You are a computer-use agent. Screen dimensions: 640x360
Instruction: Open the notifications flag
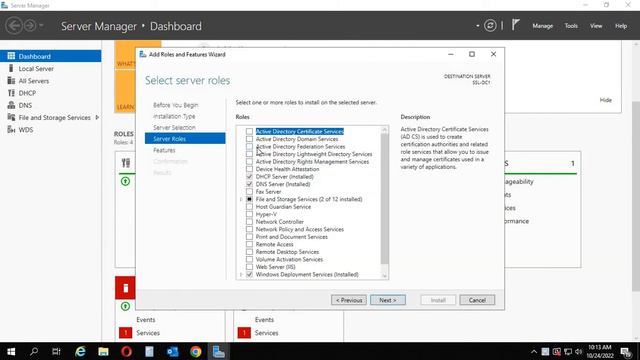pos(516,25)
